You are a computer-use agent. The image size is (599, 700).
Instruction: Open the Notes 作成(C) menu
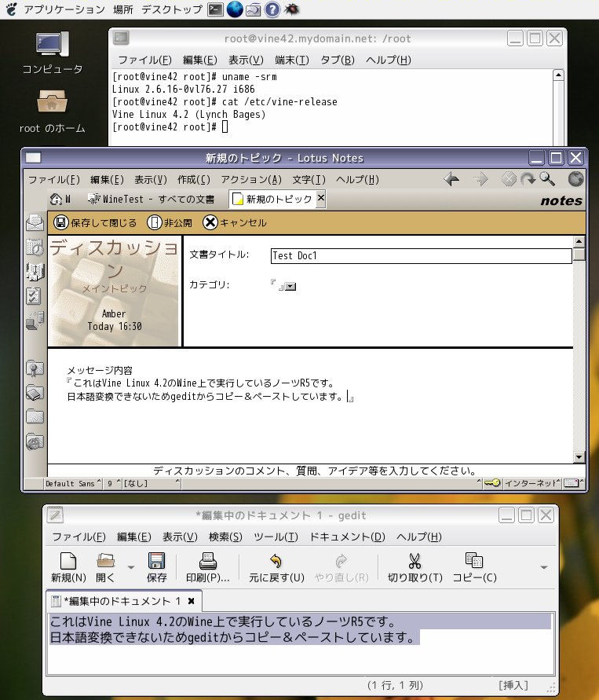(x=194, y=179)
